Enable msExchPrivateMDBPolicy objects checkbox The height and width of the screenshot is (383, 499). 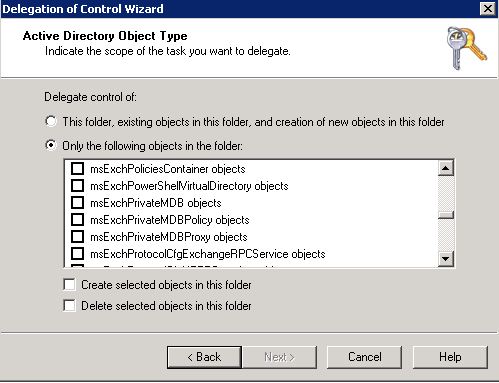[x=77, y=219]
